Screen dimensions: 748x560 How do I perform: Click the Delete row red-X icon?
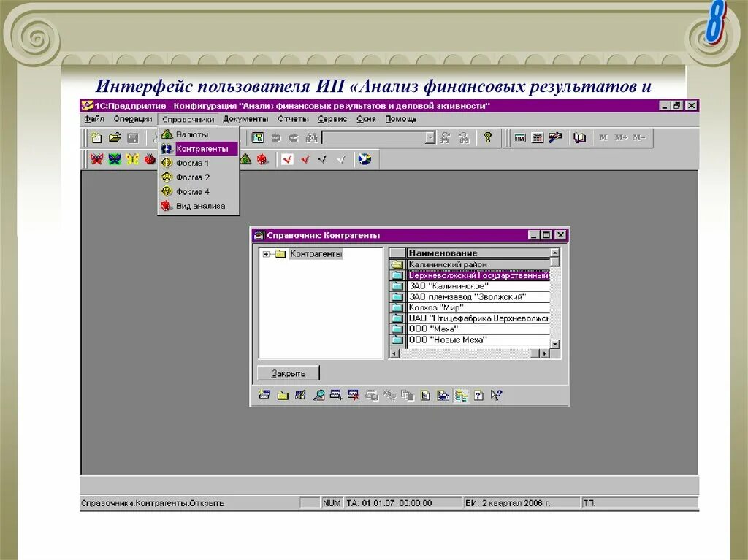tap(354, 395)
